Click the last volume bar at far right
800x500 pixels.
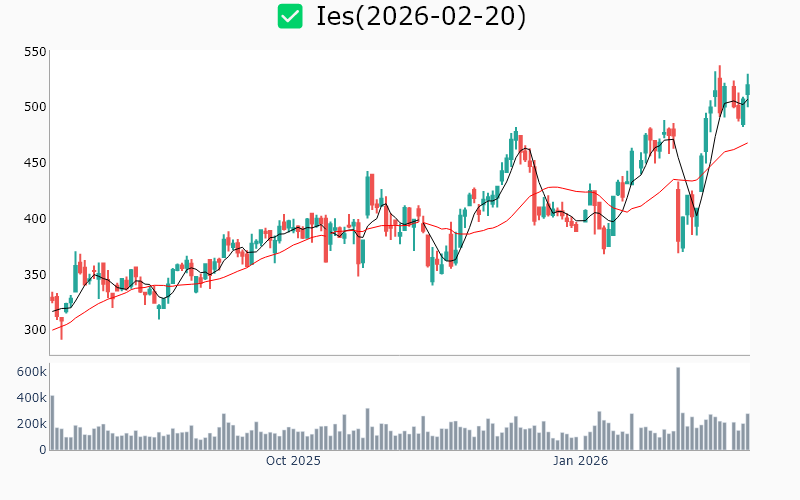click(747, 432)
